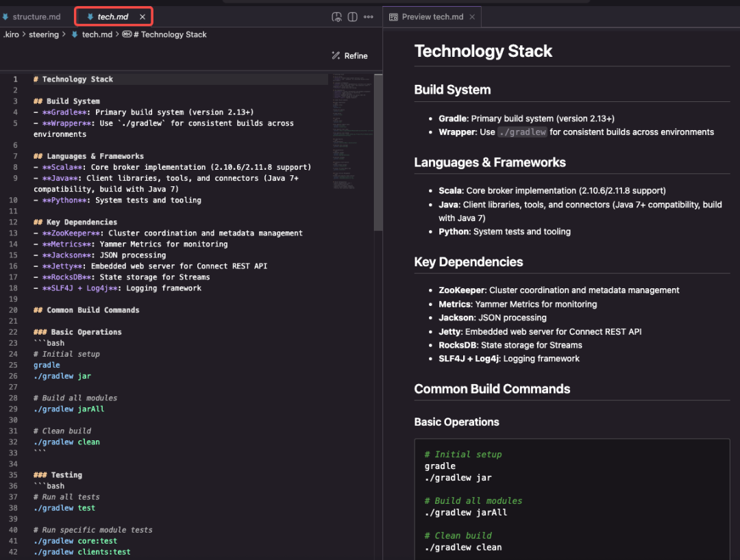The image size is (740, 560).
Task: Click the split editor icon
Action: (352, 16)
